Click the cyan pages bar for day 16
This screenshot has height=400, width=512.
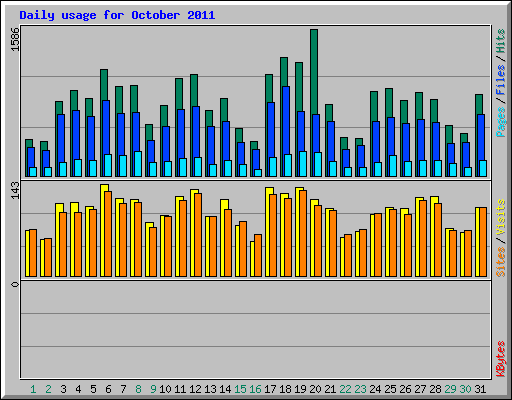click(258, 173)
